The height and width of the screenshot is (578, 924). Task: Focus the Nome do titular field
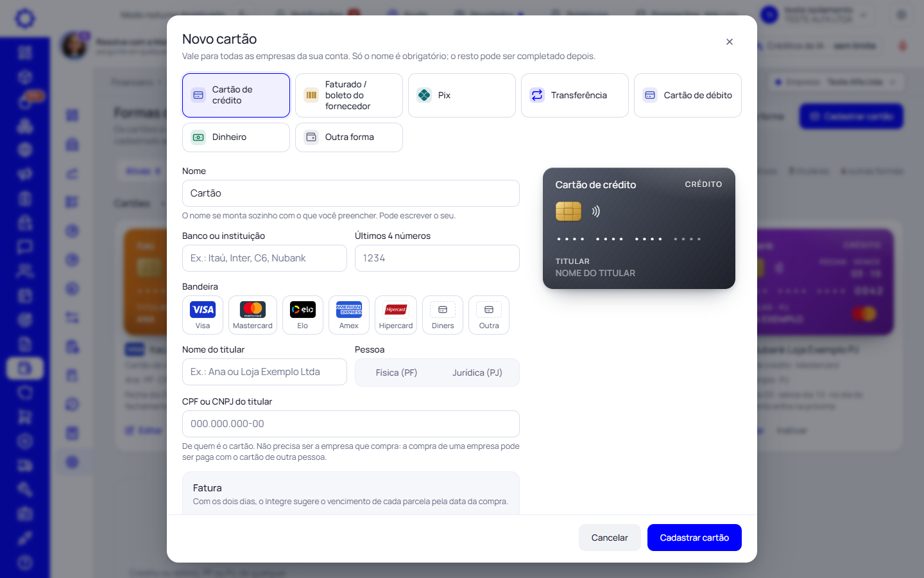(264, 372)
